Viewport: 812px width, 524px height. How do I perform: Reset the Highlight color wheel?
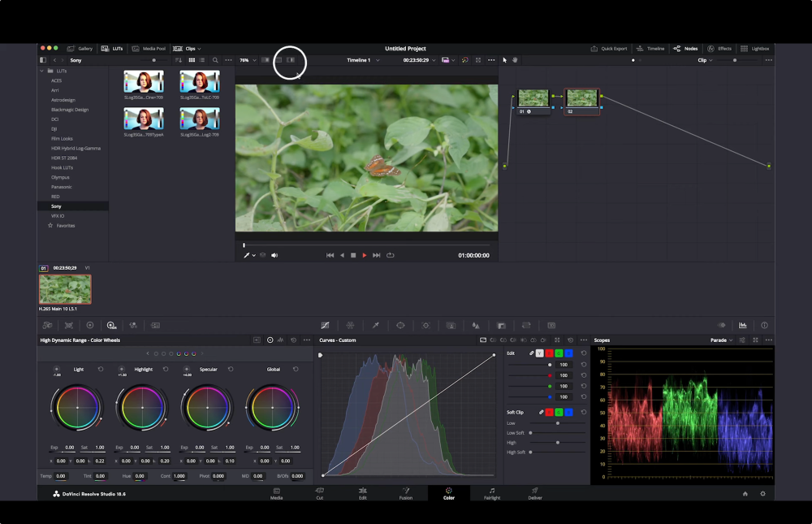pos(166,369)
